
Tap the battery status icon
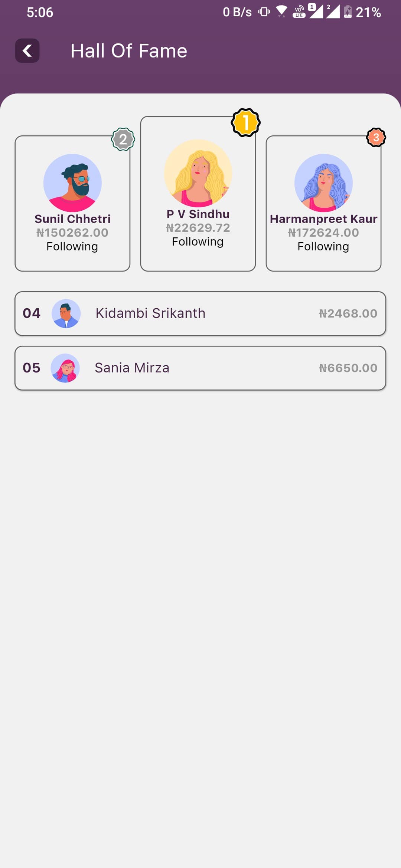(348, 11)
